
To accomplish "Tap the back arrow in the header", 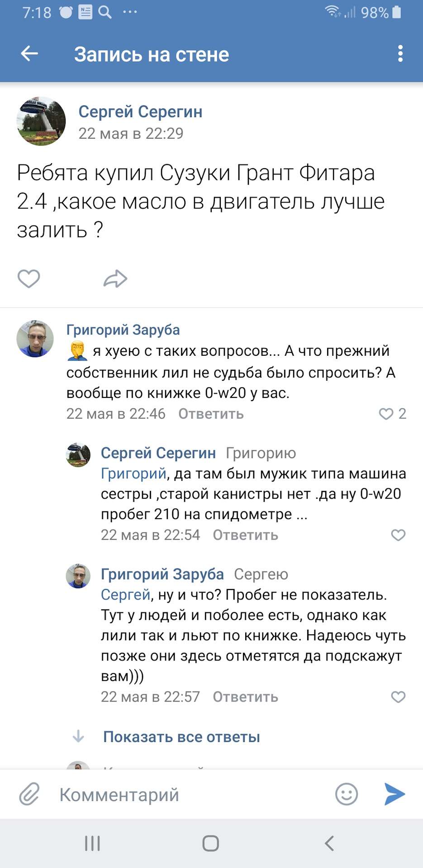I will coord(29,54).
